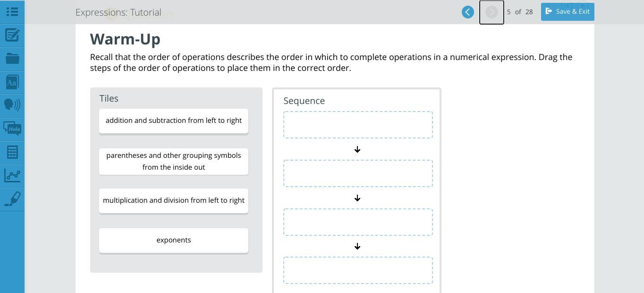The image size is (644, 293).
Task: Select parentheses and grouping symbols tile
Action: [x=174, y=162]
